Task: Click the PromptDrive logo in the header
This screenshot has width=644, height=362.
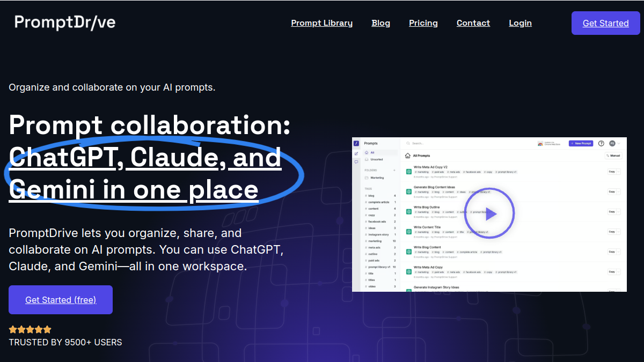Action: coord(65,23)
